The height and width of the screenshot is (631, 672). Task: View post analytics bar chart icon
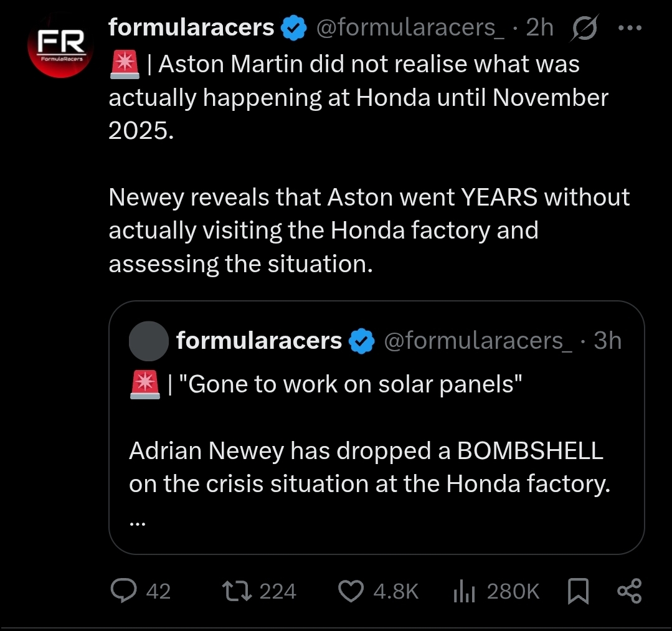click(x=464, y=591)
